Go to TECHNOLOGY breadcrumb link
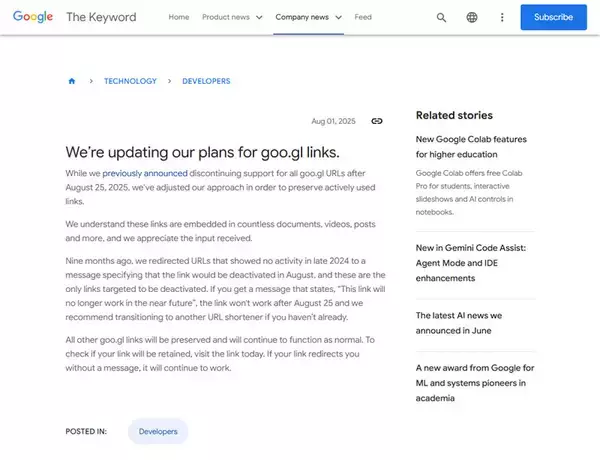Screen dimensions: 600x460 130,81
